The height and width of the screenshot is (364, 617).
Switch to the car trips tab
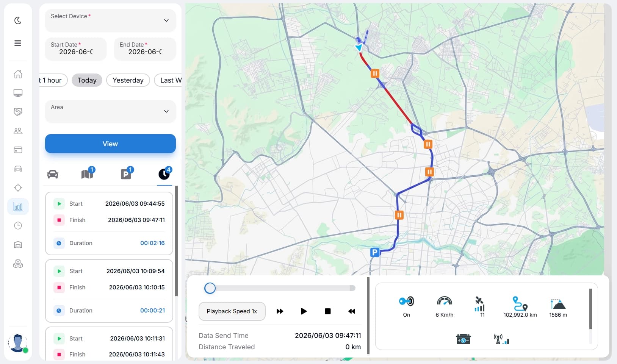pyautogui.click(x=53, y=174)
